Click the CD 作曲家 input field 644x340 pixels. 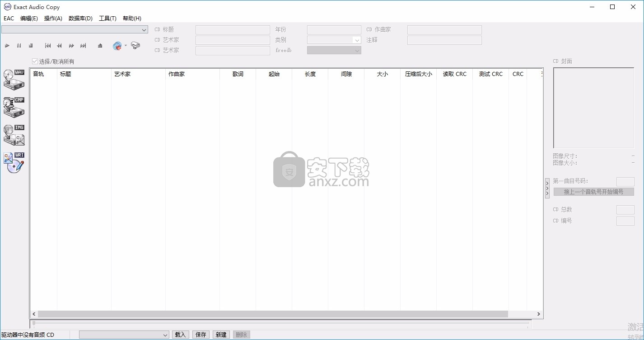coord(444,29)
